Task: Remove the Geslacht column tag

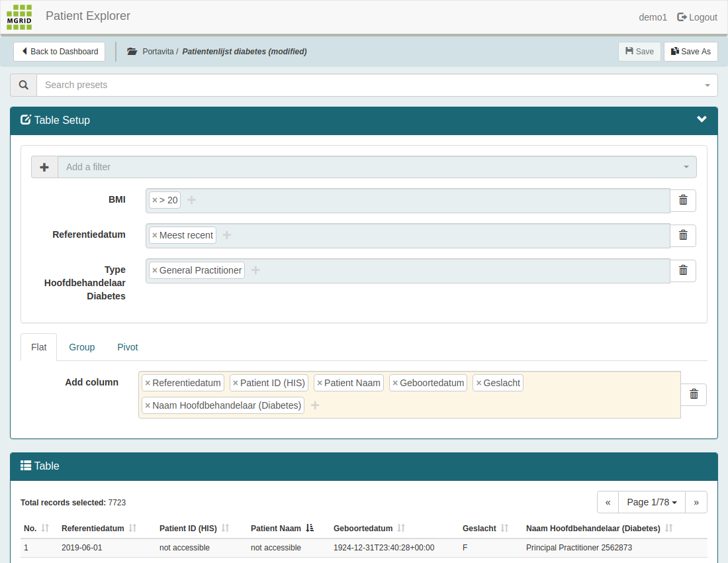Action: pyautogui.click(x=478, y=384)
